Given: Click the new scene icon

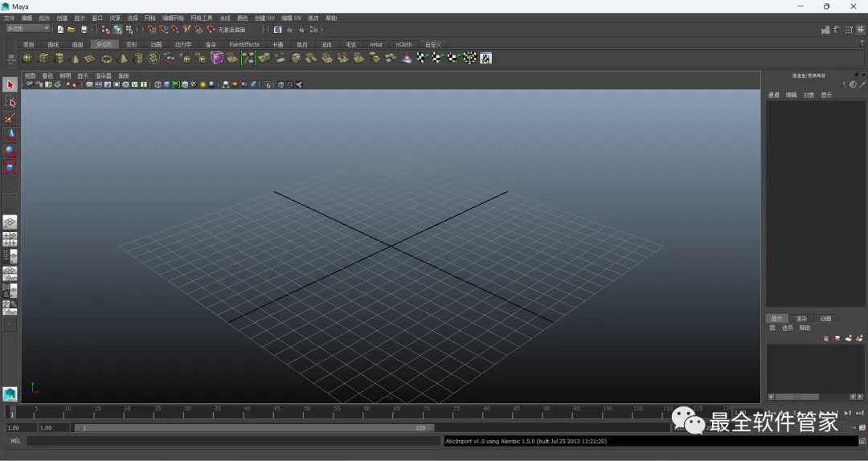Looking at the screenshot, I should click(x=60, y=30).
